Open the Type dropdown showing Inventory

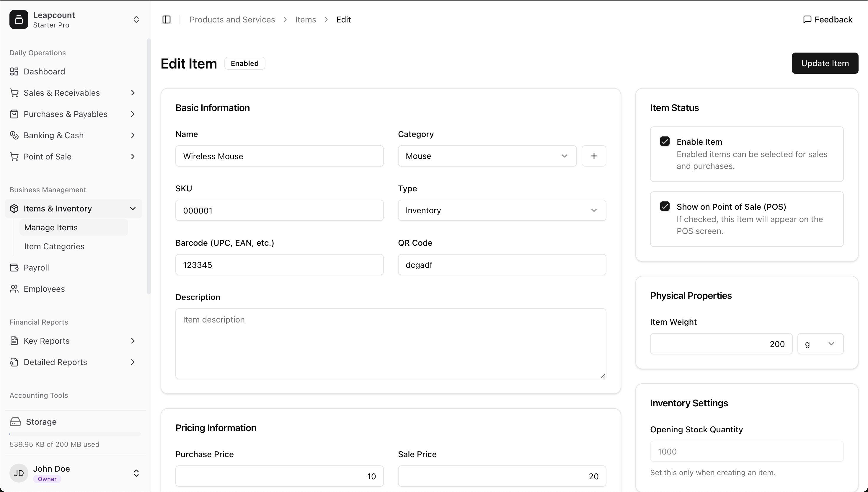(502, 210)
